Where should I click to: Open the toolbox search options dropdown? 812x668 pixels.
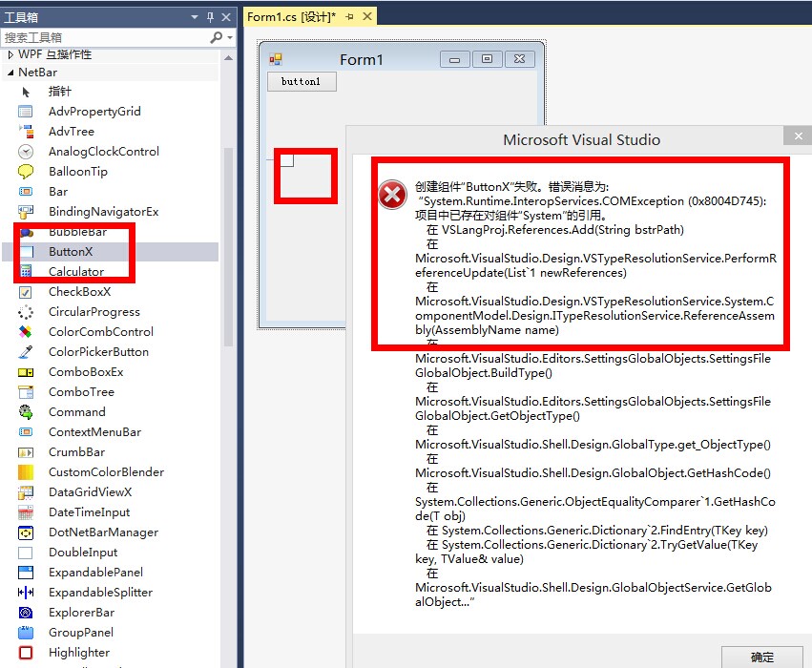(230, 37)
